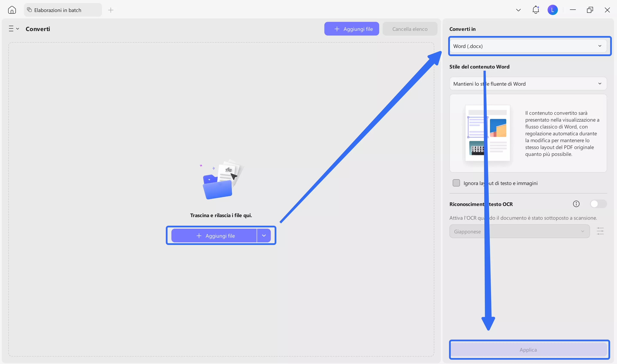Screen dimensions: 617x364
Task: Check "Ignora layout di testo e immagini"
Action: click(456, 183)
